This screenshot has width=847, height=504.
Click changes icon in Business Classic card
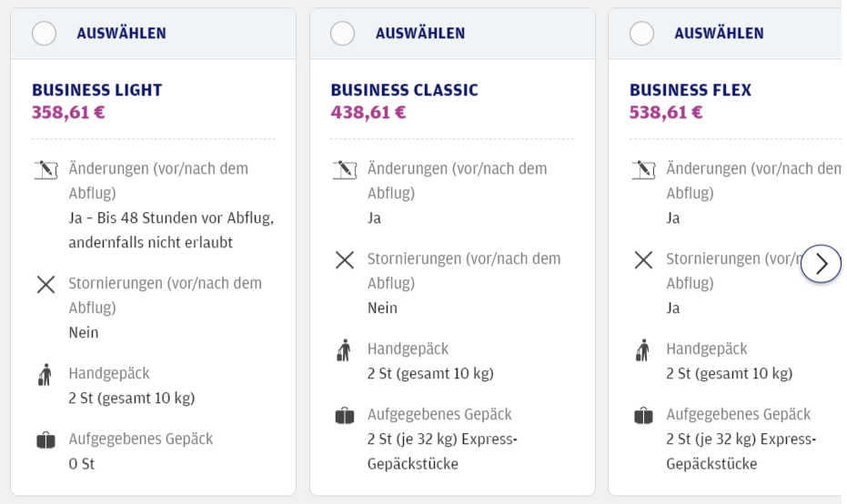[x=344, y=169]
